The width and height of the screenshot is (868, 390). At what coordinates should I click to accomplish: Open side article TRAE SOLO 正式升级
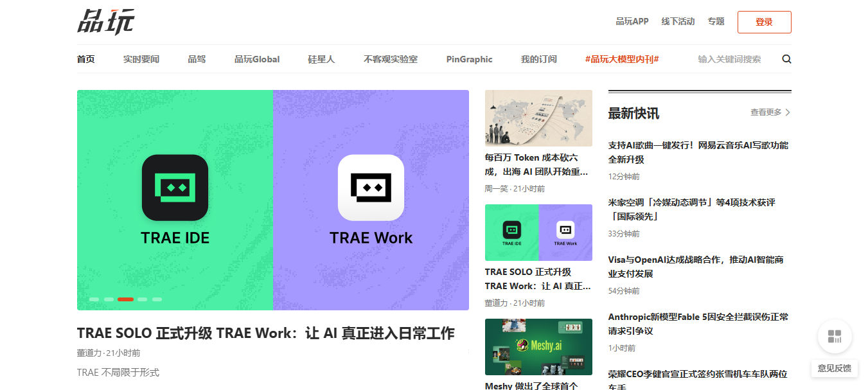(x=538, y=279)
